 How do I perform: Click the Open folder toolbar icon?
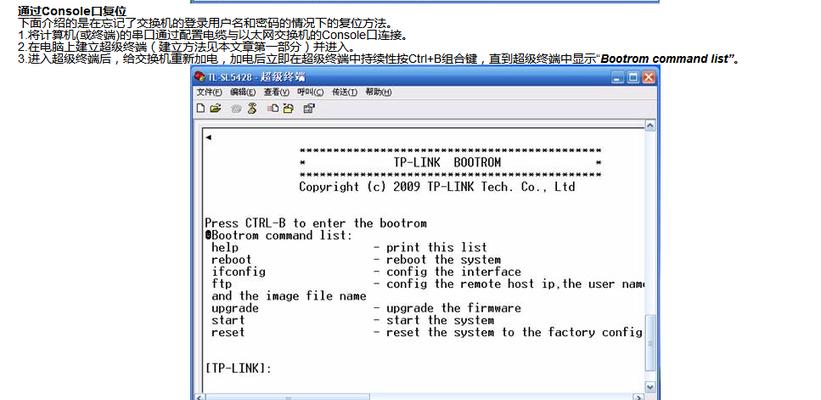216,108
